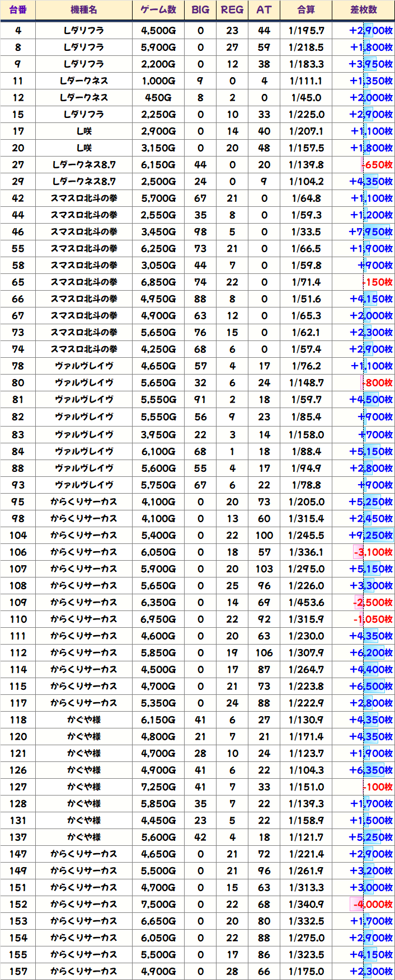Select the "3,450G" game count cell
The width and height of the screenshot is (395, 980).
click(158, 232)
